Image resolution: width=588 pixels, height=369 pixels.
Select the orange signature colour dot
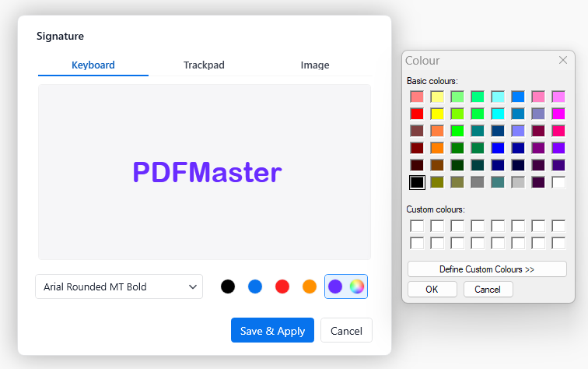click(x=310, y=286)
